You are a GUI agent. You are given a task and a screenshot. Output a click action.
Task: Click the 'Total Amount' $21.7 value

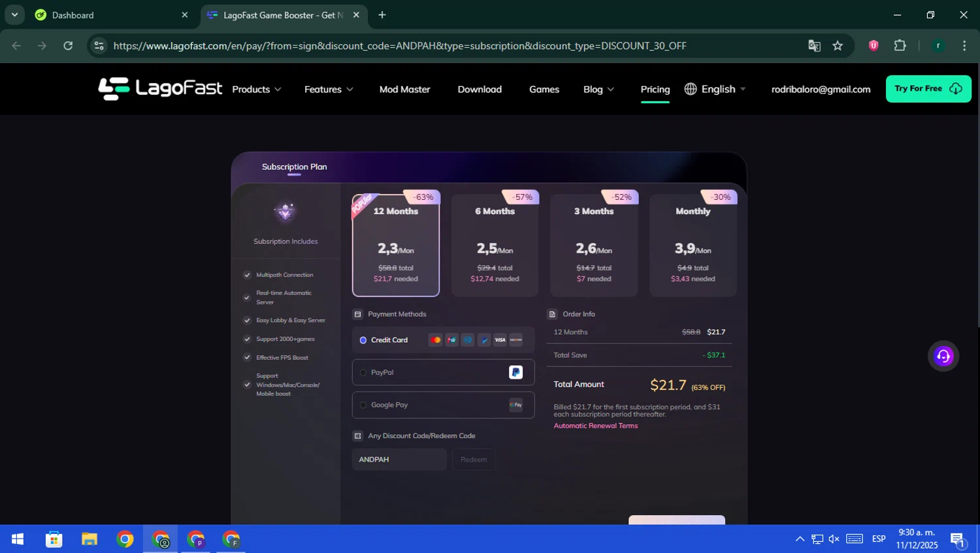[668, 385]
